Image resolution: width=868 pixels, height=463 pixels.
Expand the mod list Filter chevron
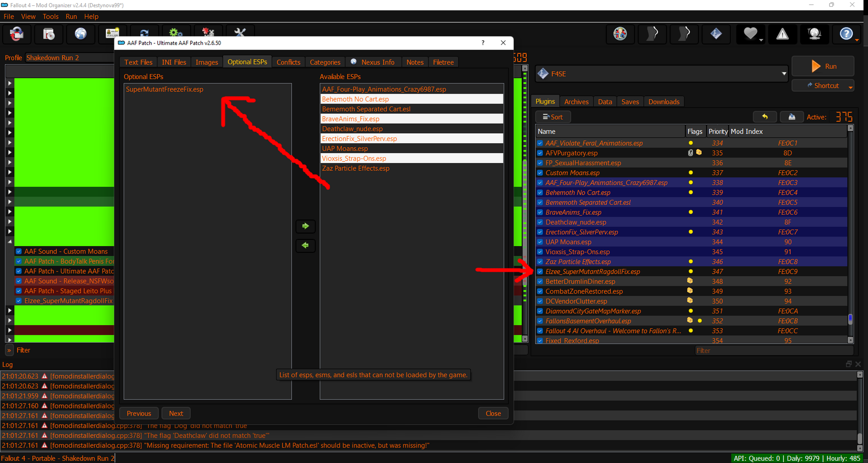pyautogui.click(x=9, y=350)
